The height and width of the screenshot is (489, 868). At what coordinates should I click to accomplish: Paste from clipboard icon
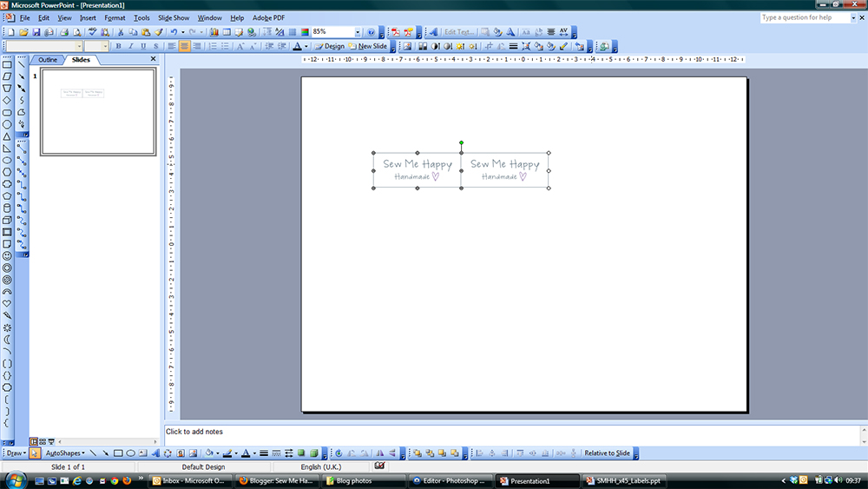point(146,32)
